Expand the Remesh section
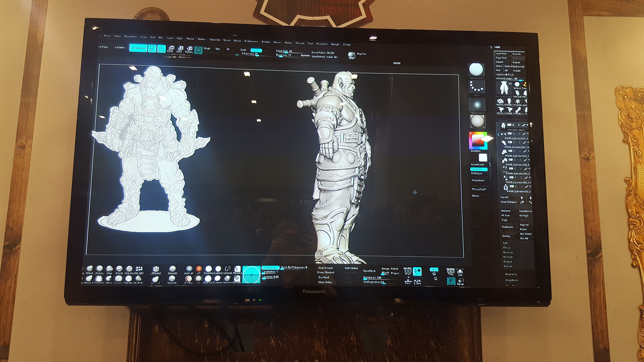This screenshot has height=362, width=644. click(508, 257)
